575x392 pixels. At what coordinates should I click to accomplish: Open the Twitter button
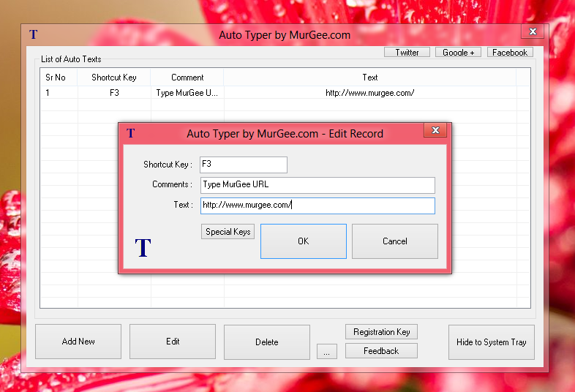(x=407, y=53)
